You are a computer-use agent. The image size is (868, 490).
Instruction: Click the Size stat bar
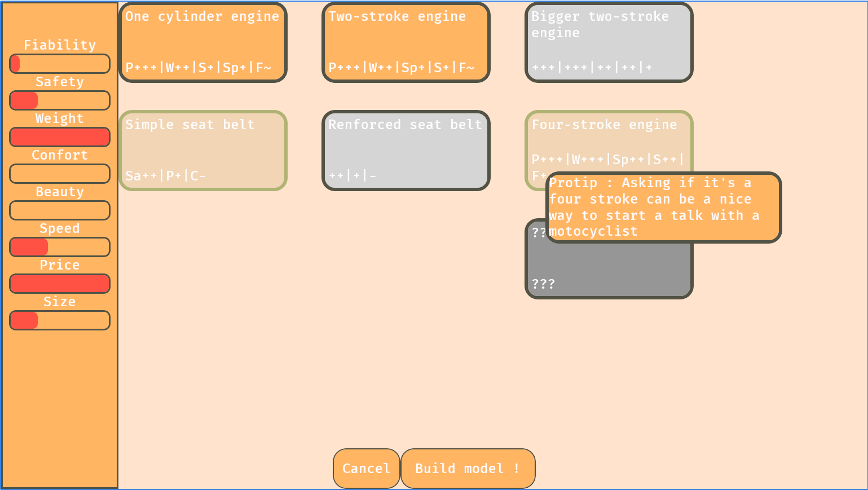60,320
